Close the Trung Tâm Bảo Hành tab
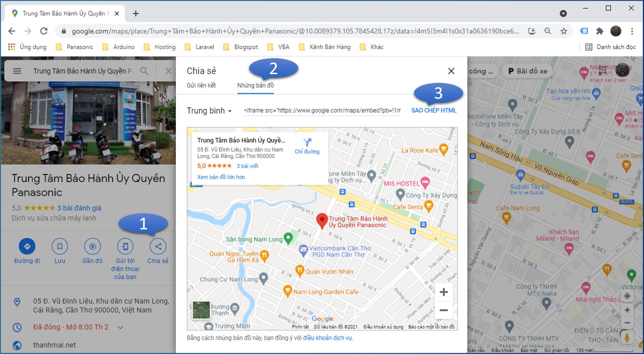Image resolution: width=644 pixels, height=354 pixels. (117, 13)
